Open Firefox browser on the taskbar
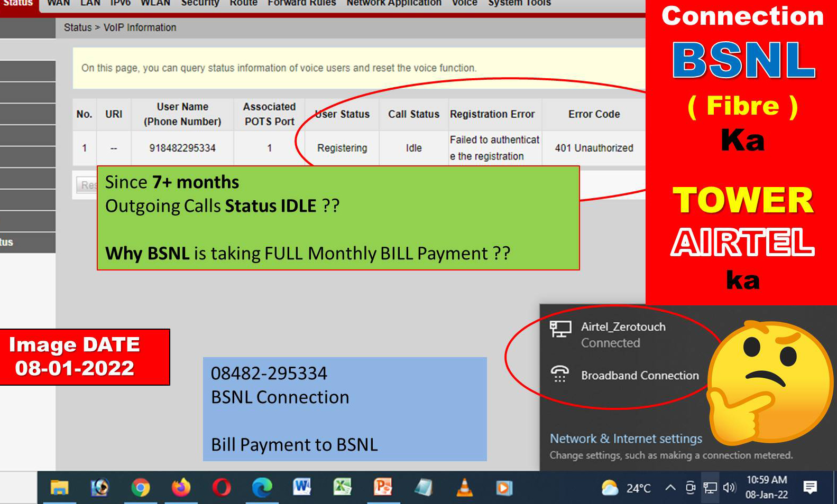 point(181,488)
